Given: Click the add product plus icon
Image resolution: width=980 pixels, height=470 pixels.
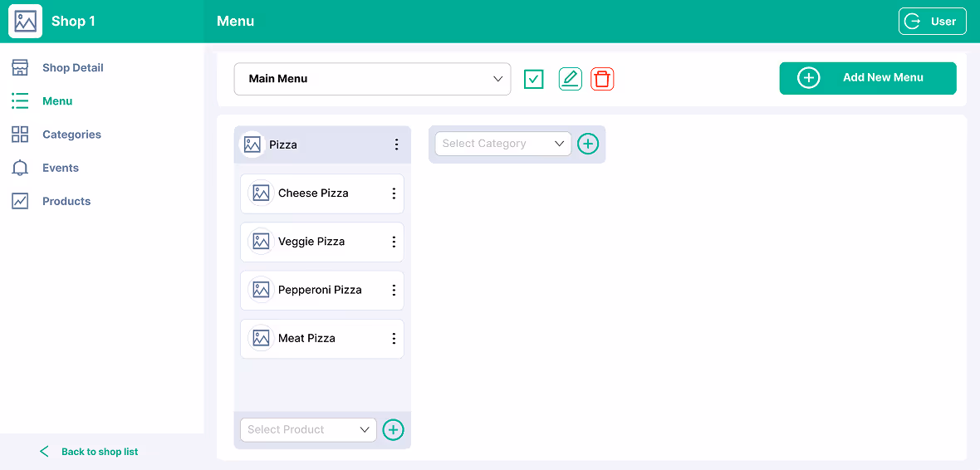Looking at the screenshot, I should [x=393, y=430].
